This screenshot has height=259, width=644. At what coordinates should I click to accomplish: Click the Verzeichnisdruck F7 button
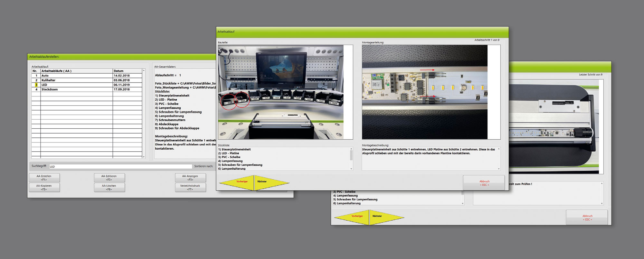pos(190,187)
